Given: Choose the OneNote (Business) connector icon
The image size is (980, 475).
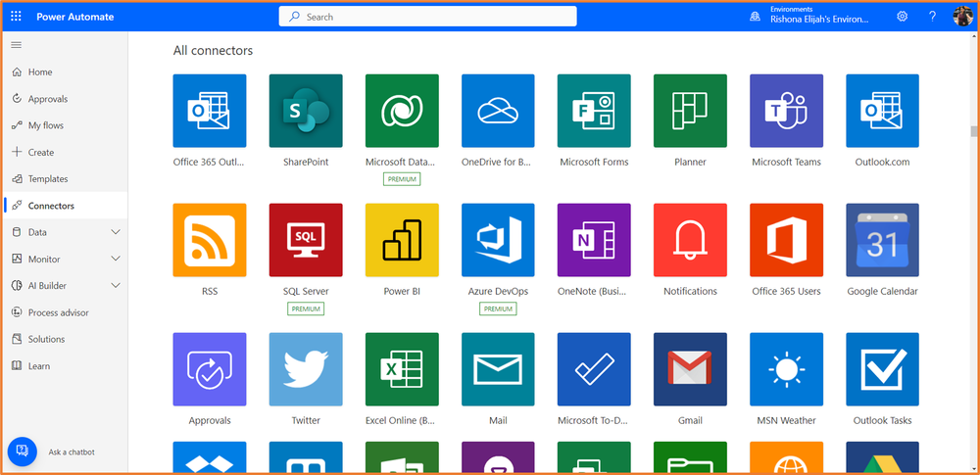Looking at the screenshot, I should pos(594,240).
